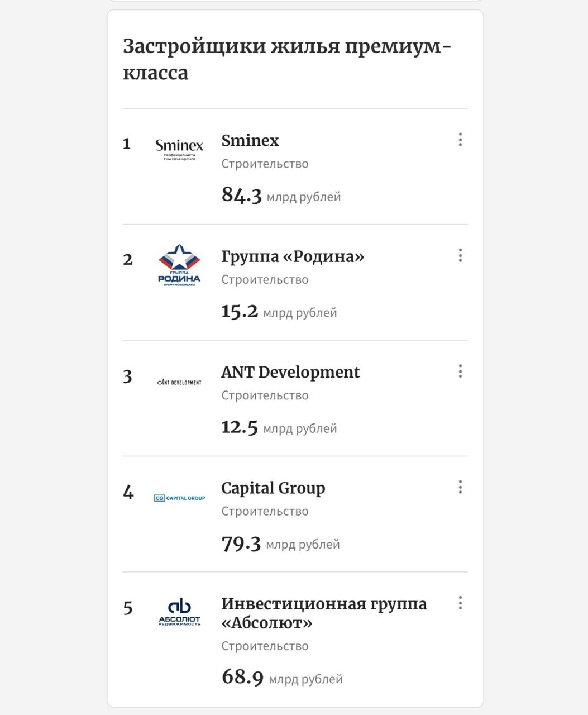Click the Застройщики жилья премиум-класса heading

click(x=287, y=59)
